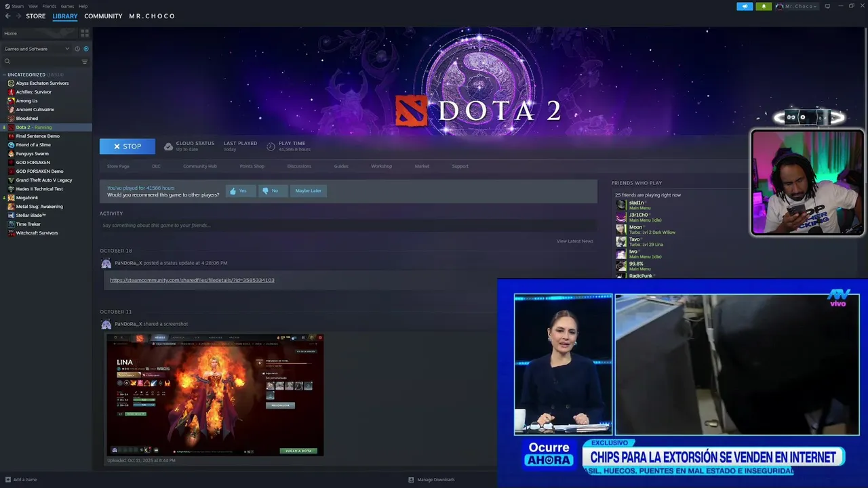
Task: Open the DLC link
Action: [x=156, y=166]
